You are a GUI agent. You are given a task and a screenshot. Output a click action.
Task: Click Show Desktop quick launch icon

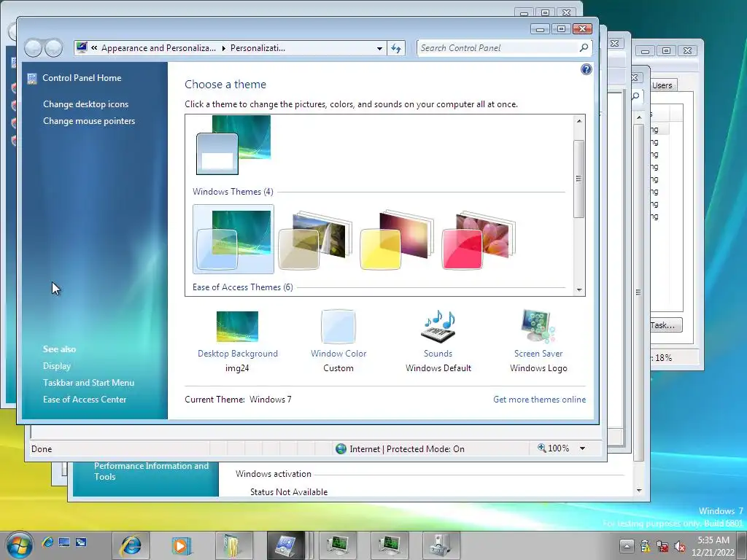[x=64, y=542]
